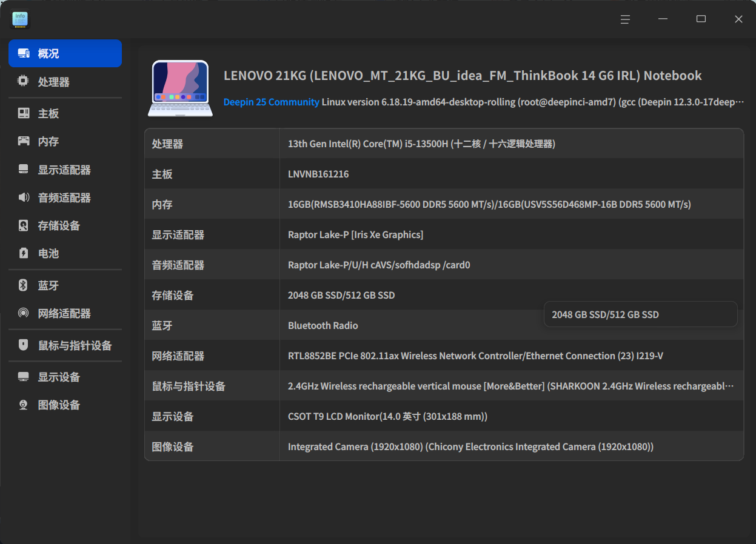Select the 图像设备 label in the table
The width and height of the screenshot is (756, 544).
coord(173,446)
